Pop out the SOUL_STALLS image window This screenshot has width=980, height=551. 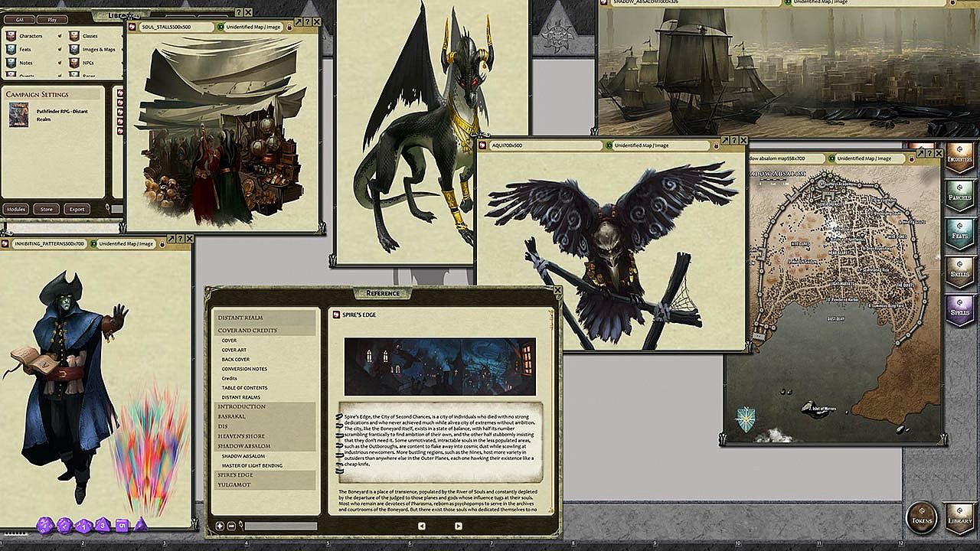pyautogui.click(x=298, y=21)
